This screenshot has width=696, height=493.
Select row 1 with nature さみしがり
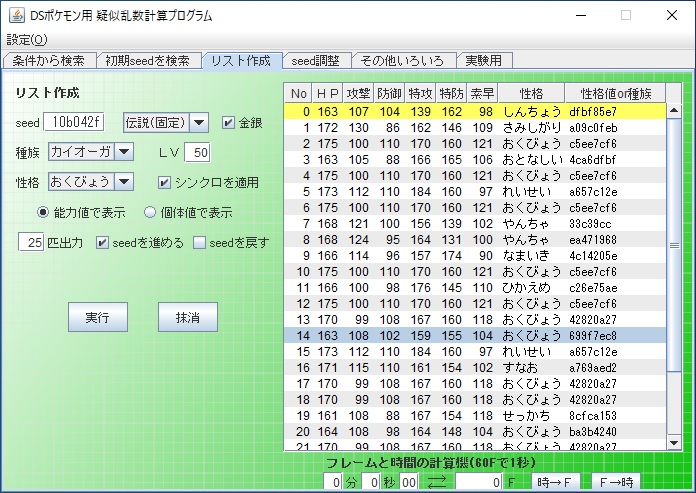coord(475,128)
